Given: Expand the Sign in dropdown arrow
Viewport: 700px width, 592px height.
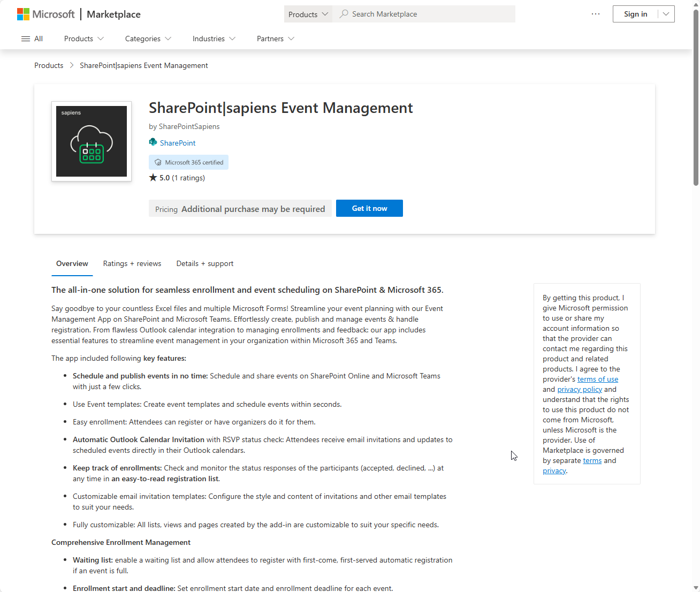Looking at the screenshot, I should tap(666, 14).
